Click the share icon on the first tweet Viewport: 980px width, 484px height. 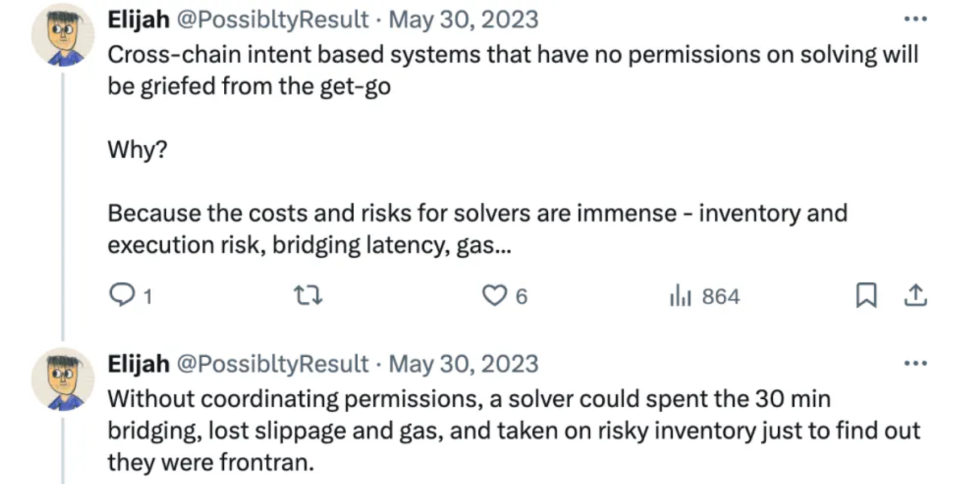tap(915, 295)
